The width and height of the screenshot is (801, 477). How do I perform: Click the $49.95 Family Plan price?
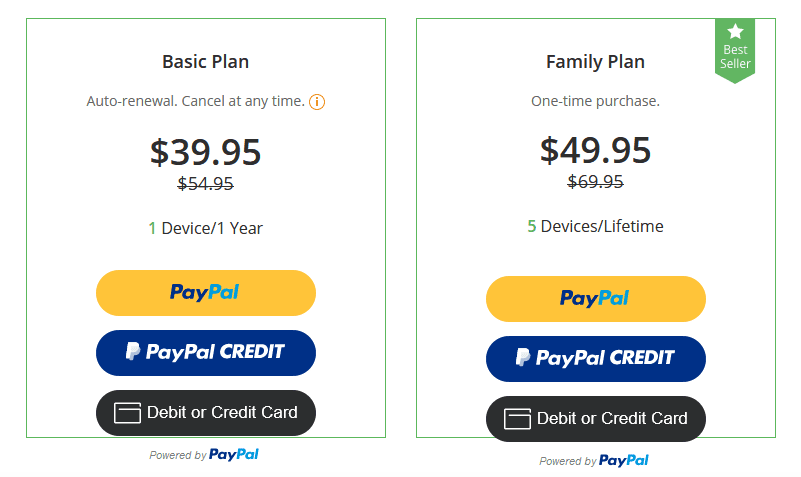595,150
